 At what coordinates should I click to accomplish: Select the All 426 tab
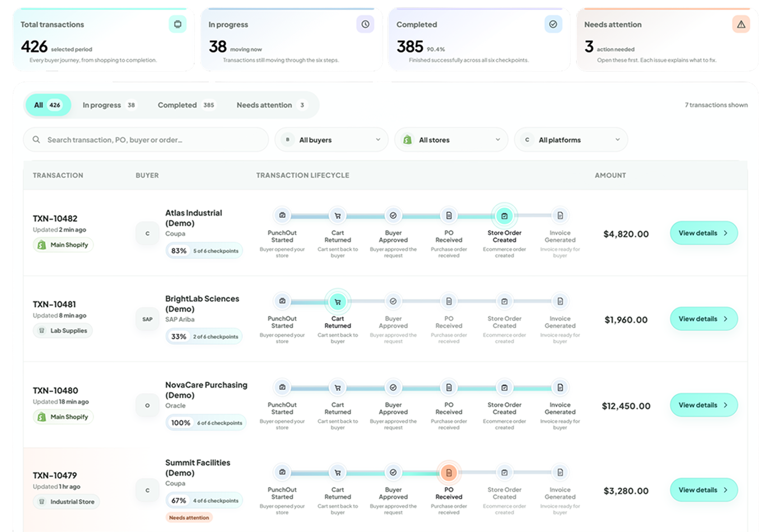48,105
